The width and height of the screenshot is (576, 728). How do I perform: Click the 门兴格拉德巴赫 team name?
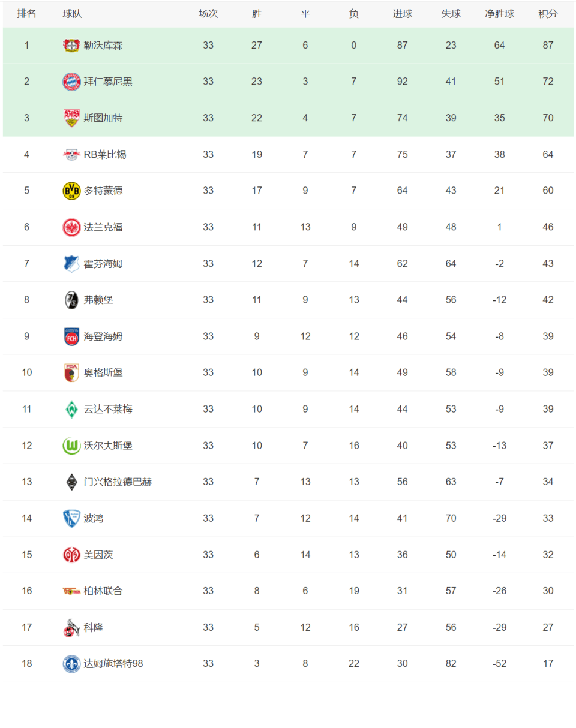coord(118,482)
